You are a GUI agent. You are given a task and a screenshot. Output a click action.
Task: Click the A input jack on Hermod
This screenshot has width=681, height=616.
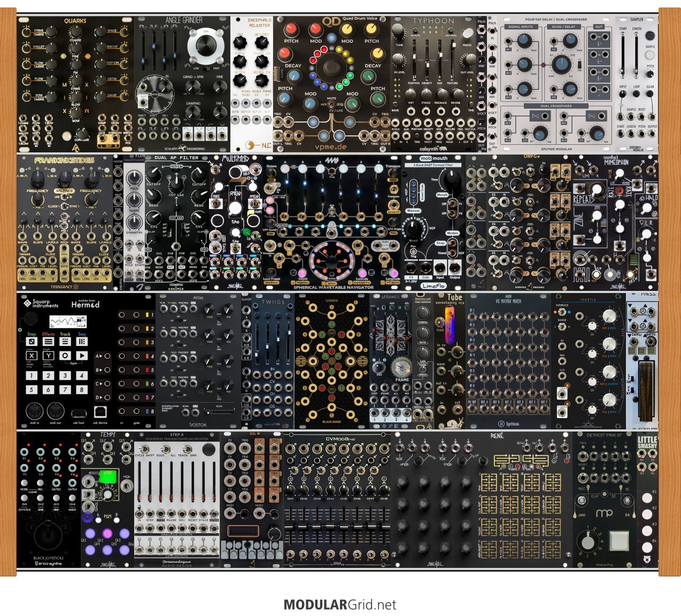[107, 356]
